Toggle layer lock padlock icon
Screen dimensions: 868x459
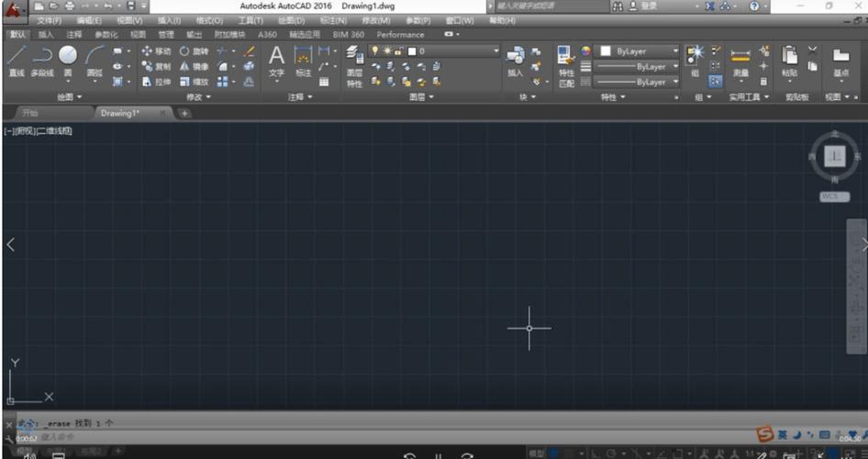(398, 50)
